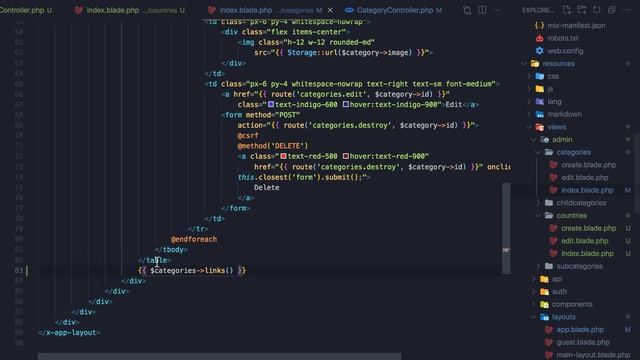
Task: Select the Controller.php tab at far left
Action: (25, 10)
